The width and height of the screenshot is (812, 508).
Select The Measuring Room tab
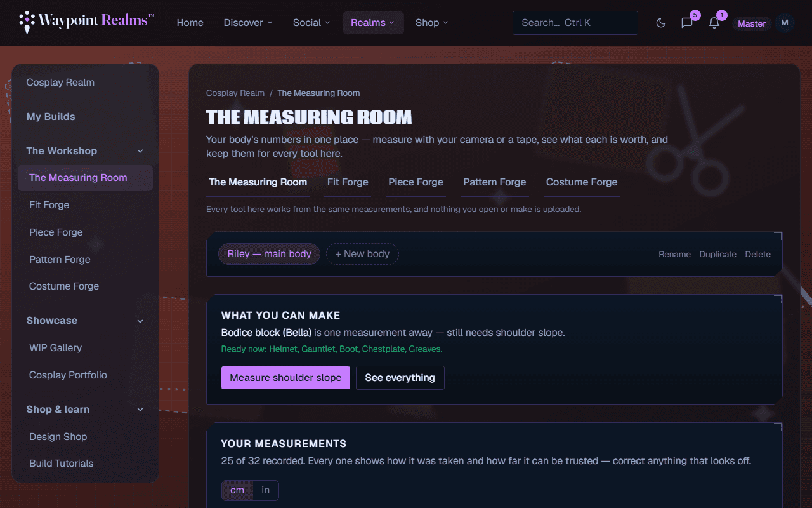[x=258, y=182]
